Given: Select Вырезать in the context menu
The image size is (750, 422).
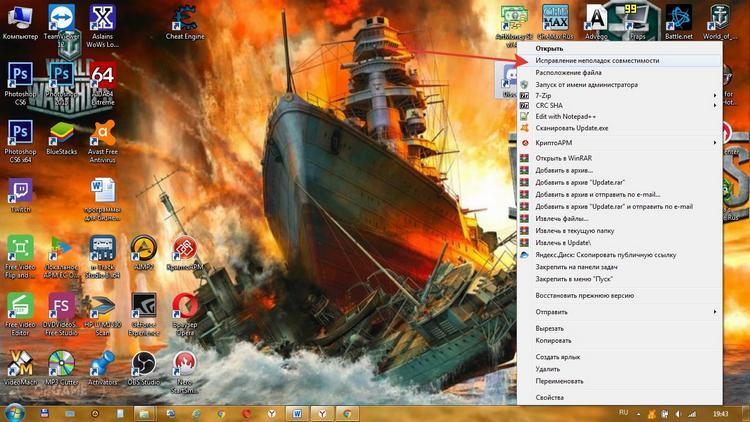Looking at the screenshot, I should pyautogui.click(x=620, y=329).
